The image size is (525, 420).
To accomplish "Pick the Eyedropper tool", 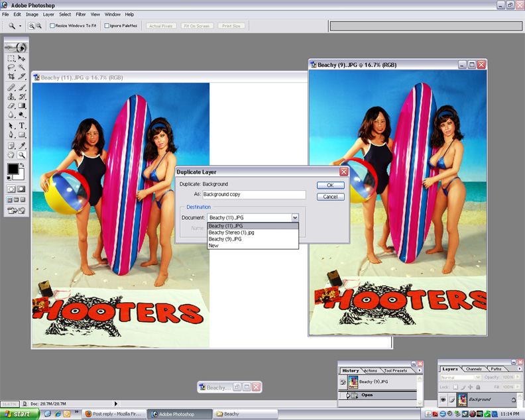I will 22,145.
